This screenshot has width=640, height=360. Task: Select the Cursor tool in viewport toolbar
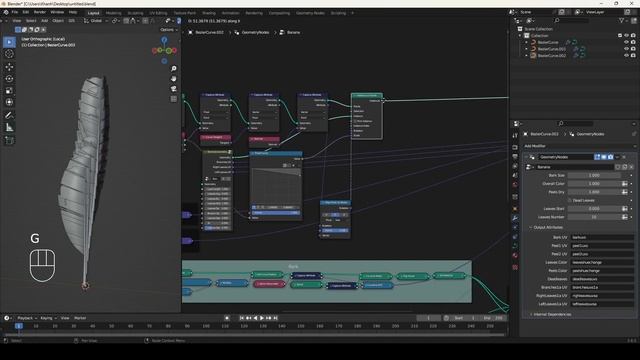(9, 54)
